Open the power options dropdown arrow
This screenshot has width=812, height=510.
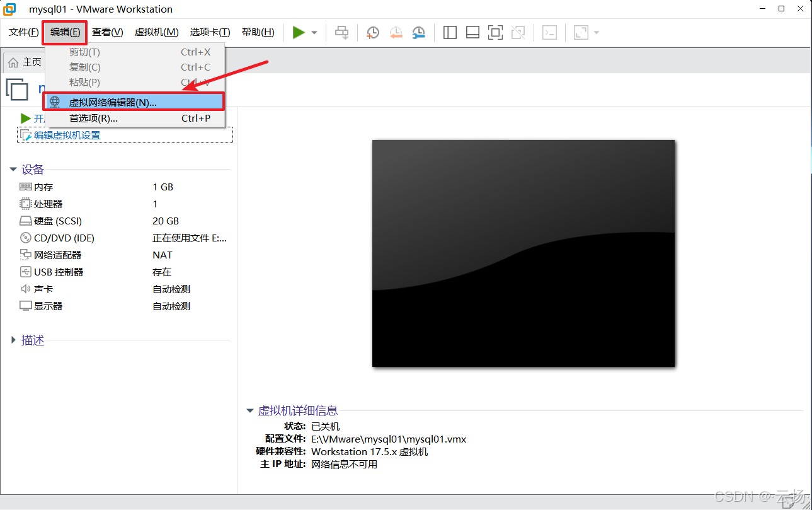[x=314, y=33]
